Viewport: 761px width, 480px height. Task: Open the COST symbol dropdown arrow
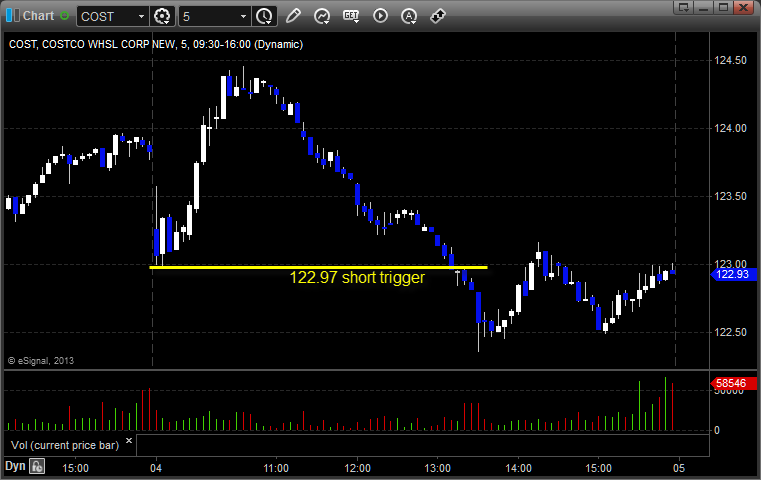pyautogui.click(x=141, y=17)
